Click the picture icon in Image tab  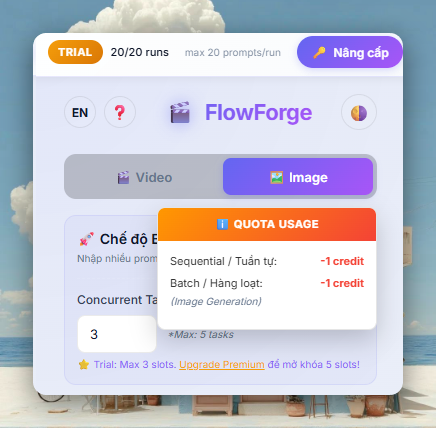[277, 177]
